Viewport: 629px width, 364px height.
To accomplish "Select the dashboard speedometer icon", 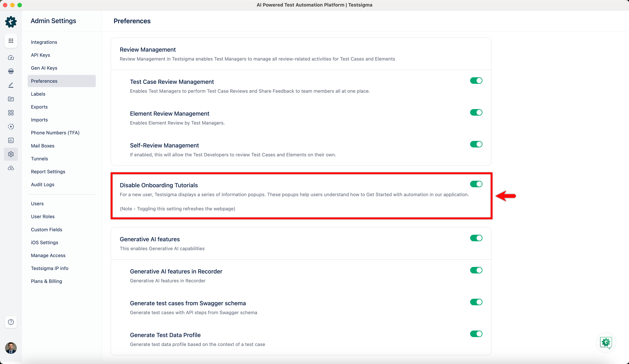I will pyautogui.click(x=11, y=58).
